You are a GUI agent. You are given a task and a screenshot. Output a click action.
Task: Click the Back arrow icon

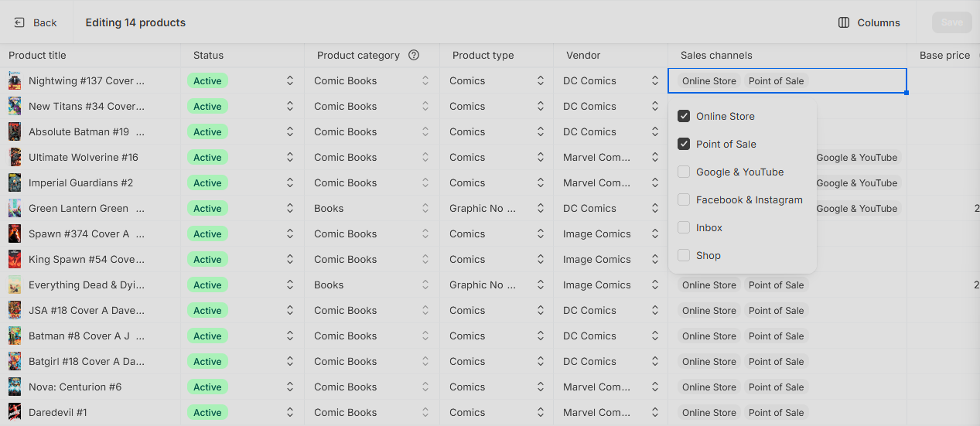click(19, 22)
